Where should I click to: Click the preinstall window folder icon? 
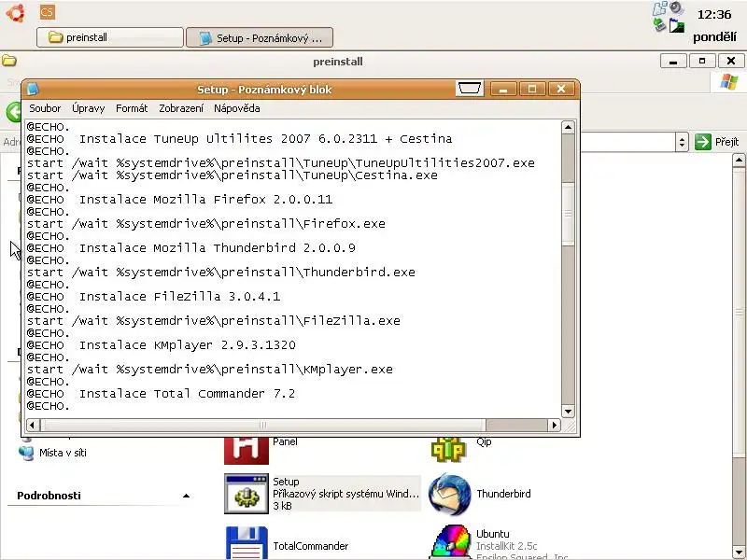click(x=9, y=61)
